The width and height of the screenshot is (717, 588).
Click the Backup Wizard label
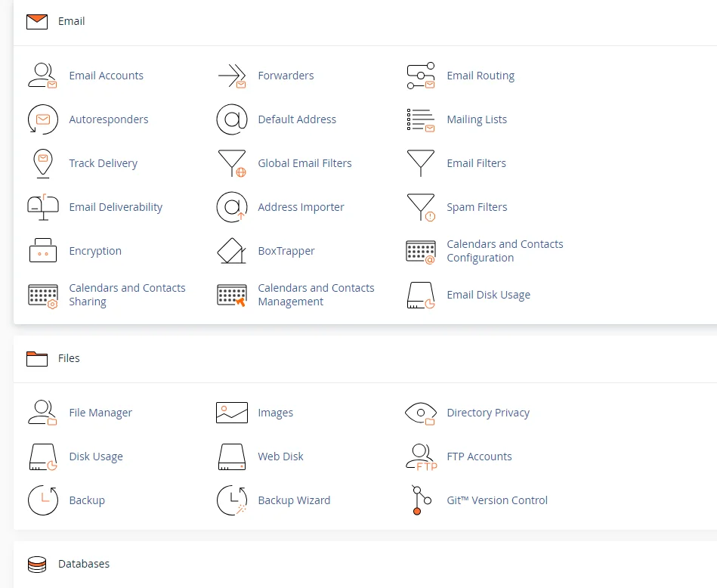point(294,500)
